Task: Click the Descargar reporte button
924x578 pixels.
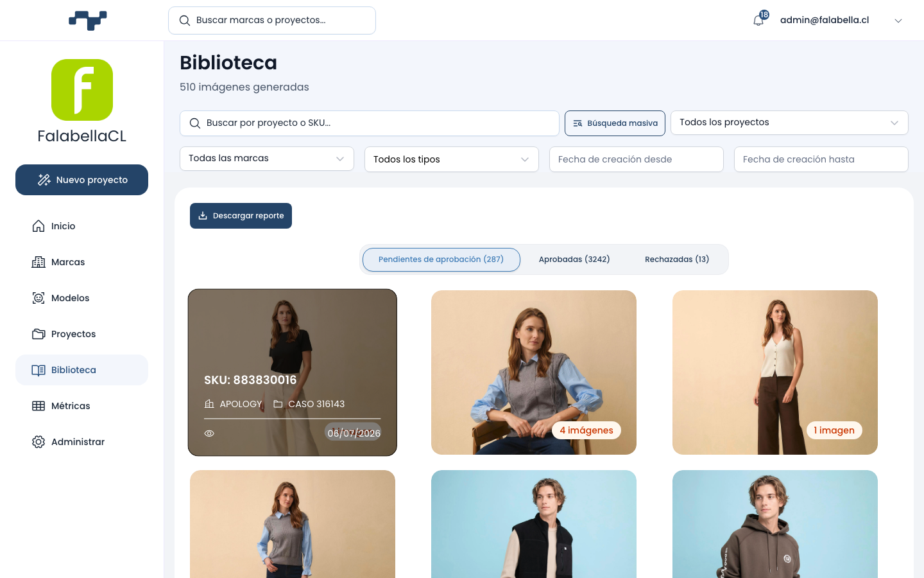Action: (241, 216)
